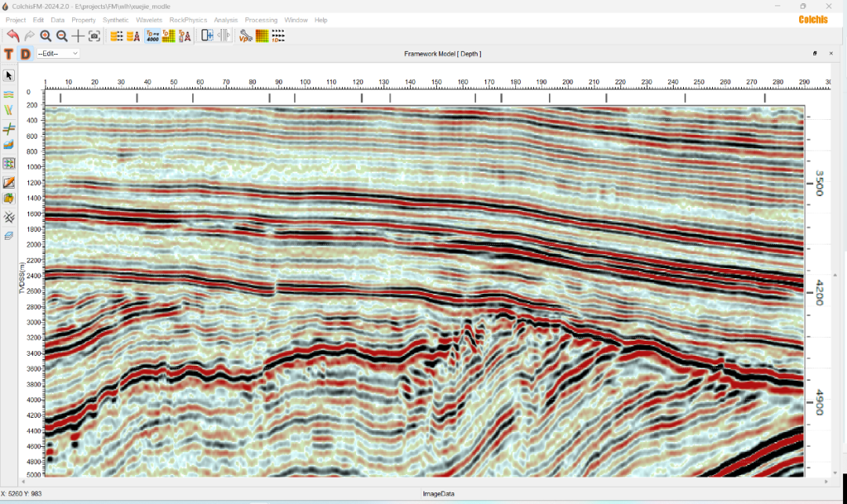
Task: Open the pencil edit tool in sidebar
Action: coord(9,182)
